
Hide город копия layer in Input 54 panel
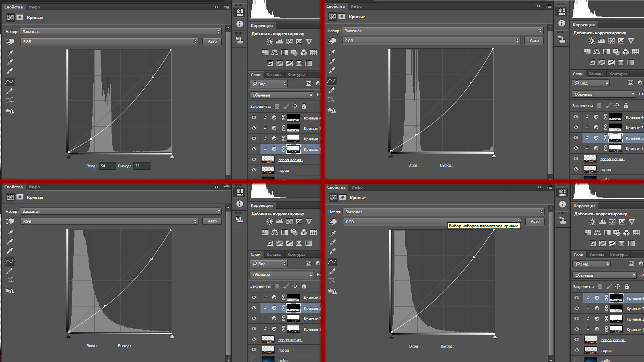point(254,160)
